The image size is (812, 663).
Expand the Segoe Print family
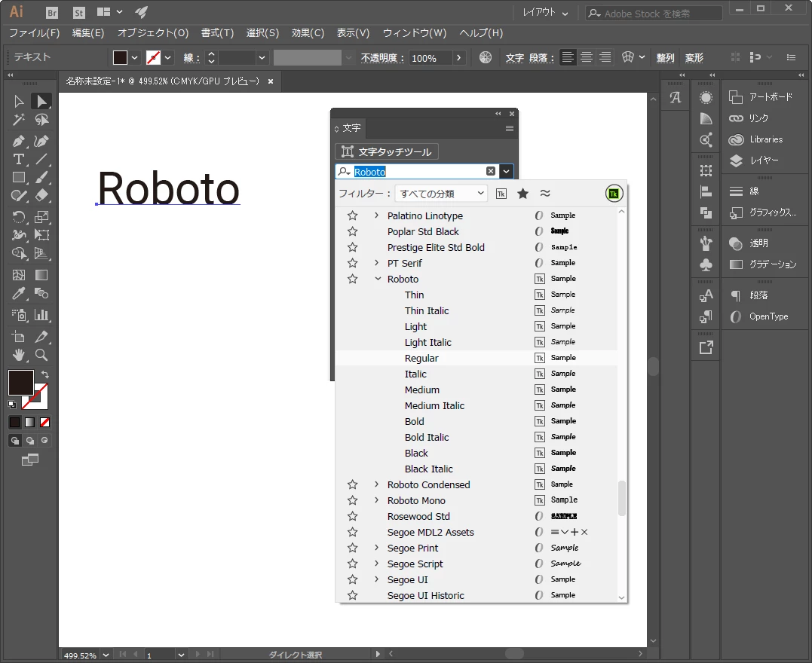pos(376,548)
